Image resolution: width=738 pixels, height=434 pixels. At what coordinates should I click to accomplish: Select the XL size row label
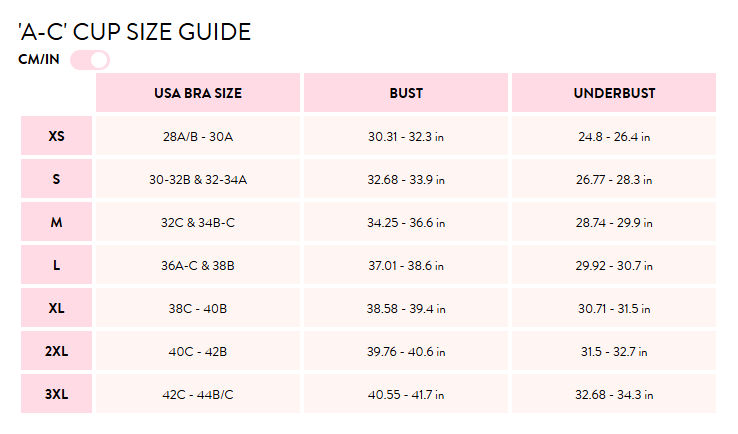coord(56,308)
